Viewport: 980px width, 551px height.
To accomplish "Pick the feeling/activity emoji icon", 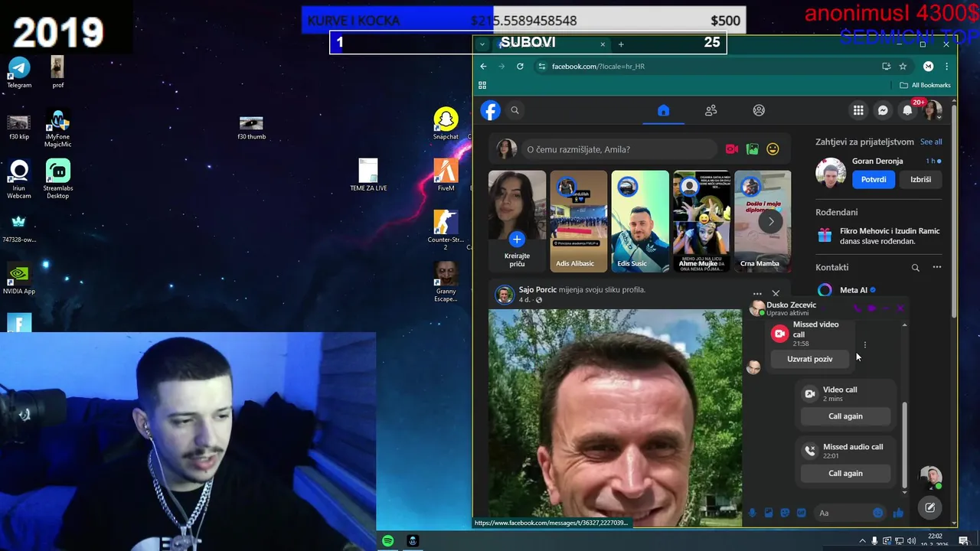I will (773, 149).
